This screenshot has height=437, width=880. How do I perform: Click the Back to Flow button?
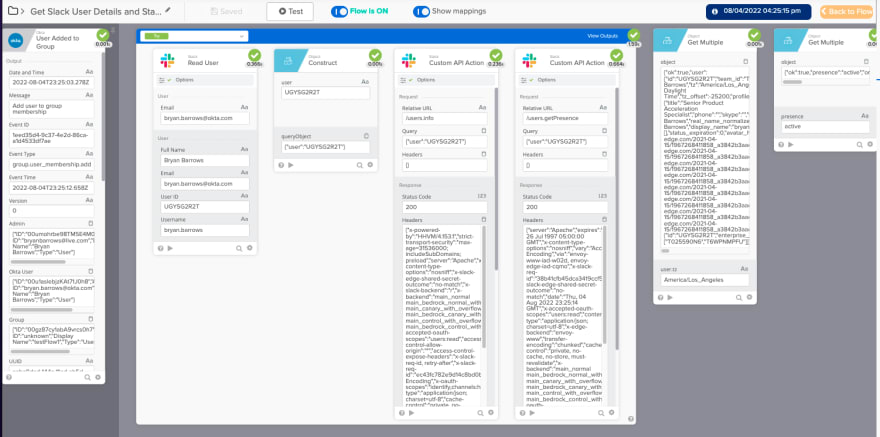click(846, 11)
